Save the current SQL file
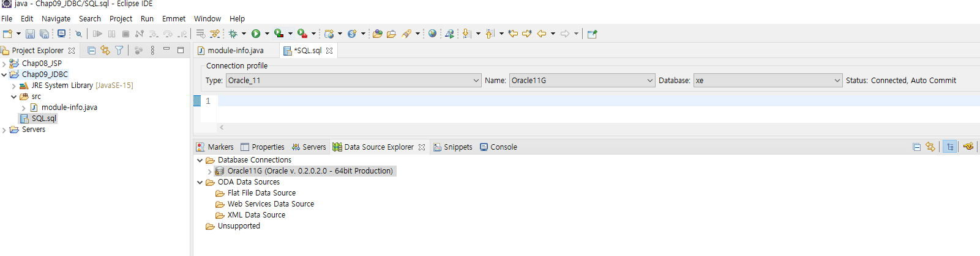The image size is (980, 256). point(30,34)
